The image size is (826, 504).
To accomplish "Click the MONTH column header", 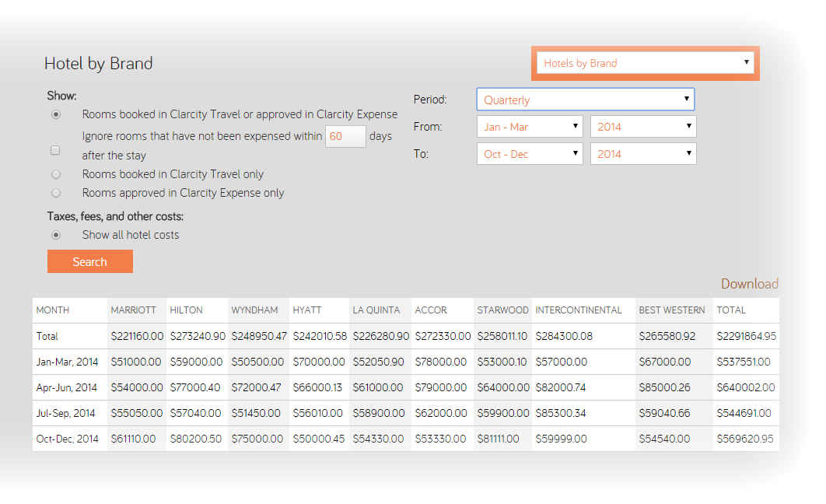I will tap(53, 310).
